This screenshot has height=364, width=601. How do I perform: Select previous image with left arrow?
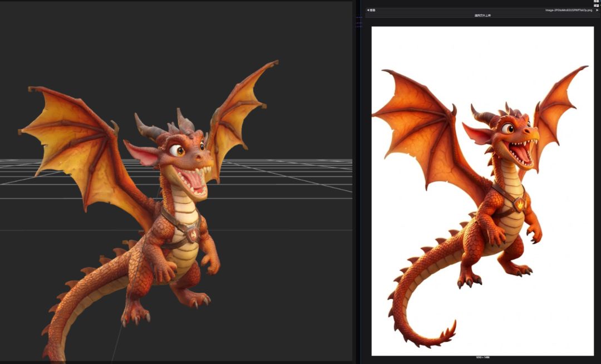tap(368, 11)
